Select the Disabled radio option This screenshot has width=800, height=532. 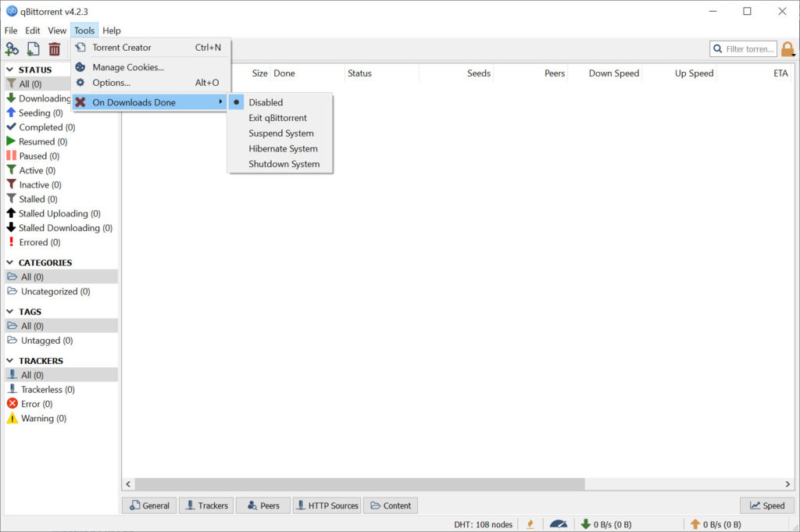[x=280, y=102]
